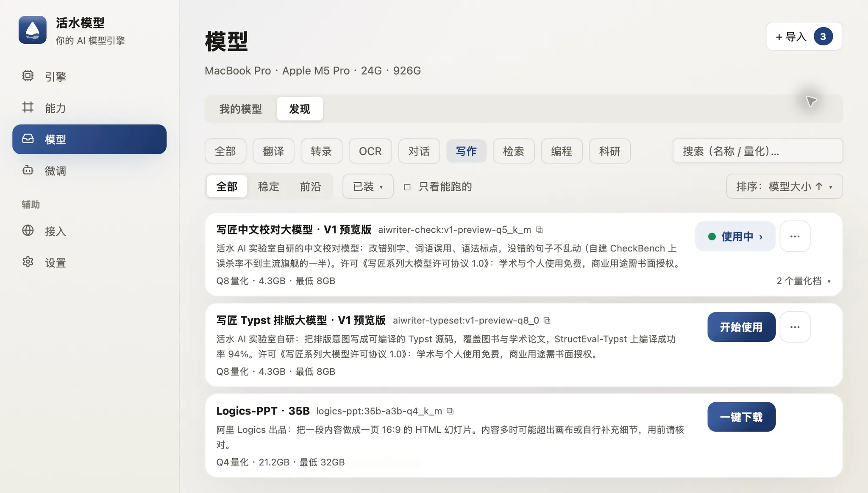868x493 pixels.
Task: Expand the 2 个量化档 list
Action: [804, 281]
